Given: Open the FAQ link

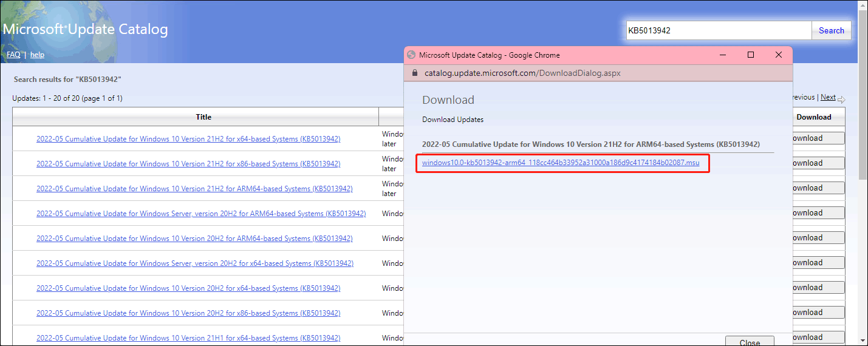Looking at the screenshot, I should tap(13, 55).
